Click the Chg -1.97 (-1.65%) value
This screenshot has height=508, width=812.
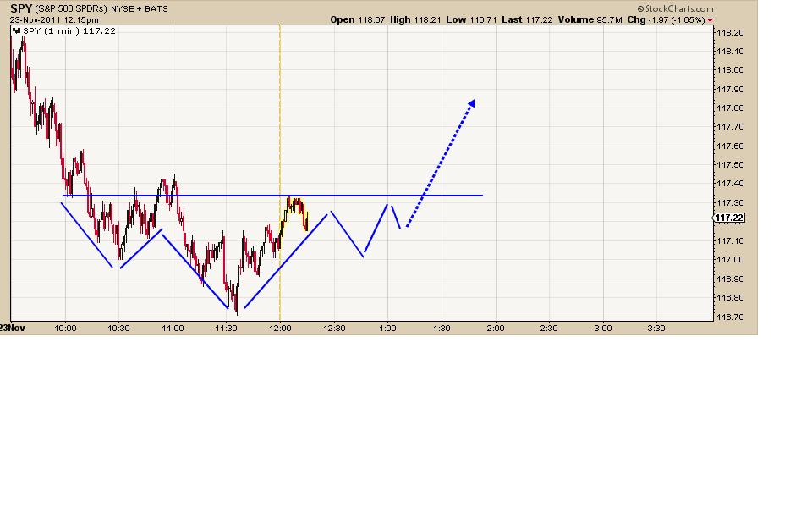(x=666, y=19)
